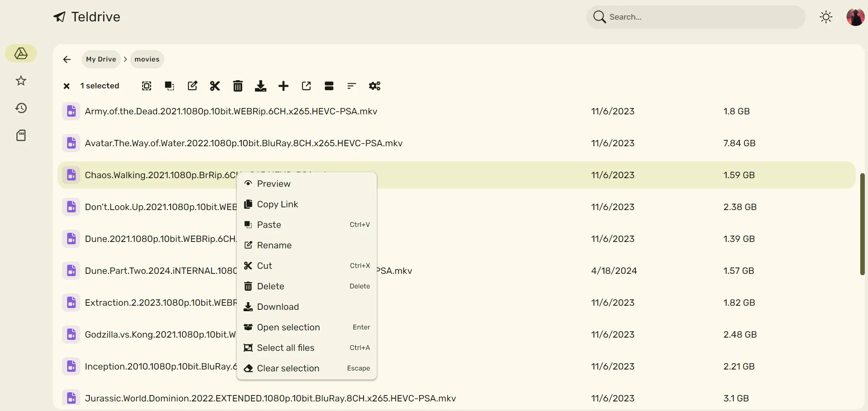Rename the selected file with the pencil icon
868x411 pixels.
click(192, 86)
